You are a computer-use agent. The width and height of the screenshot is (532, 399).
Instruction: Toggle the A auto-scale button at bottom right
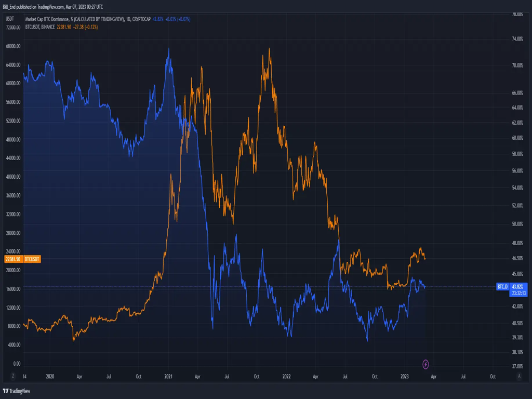pos(519,376)
